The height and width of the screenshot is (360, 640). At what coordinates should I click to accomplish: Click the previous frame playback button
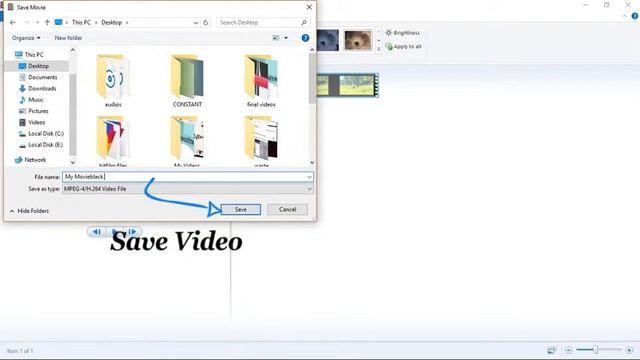point(96,232)
